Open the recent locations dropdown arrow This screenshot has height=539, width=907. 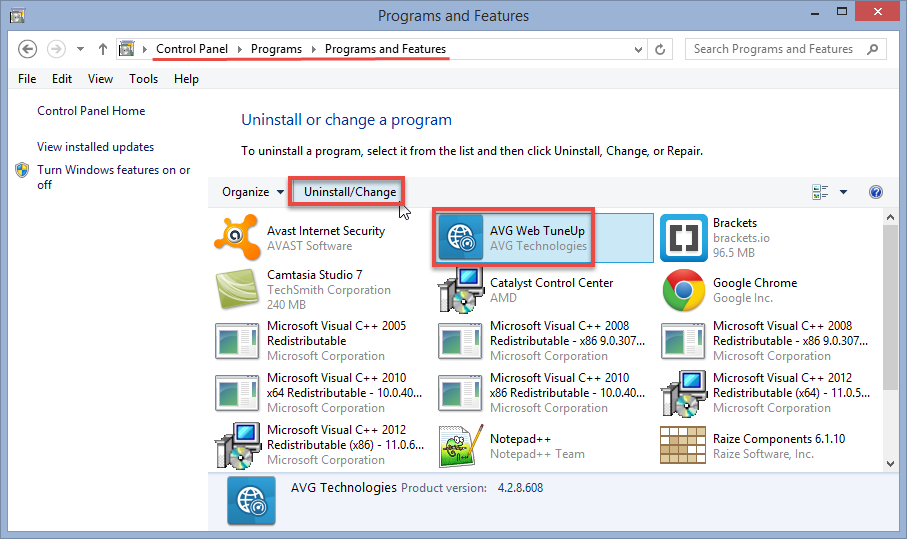pyautogui.click(x=80, y=49)
